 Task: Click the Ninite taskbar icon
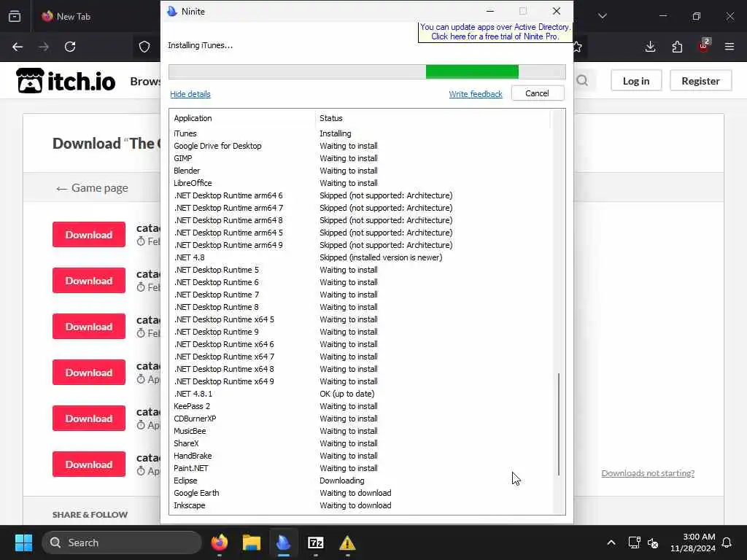[284, 542]
